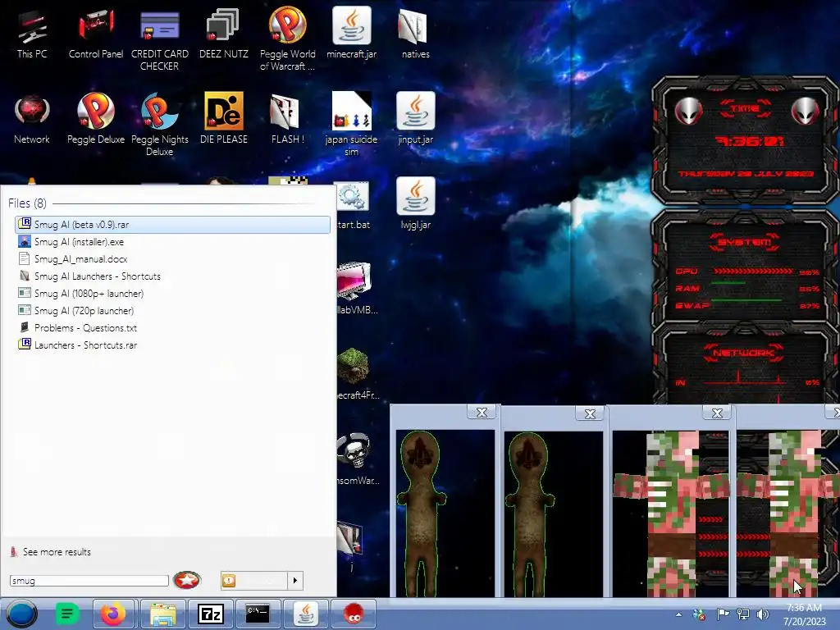Click the yellow shutdown button
840x630 pixels.
click(x=254, y=581)
